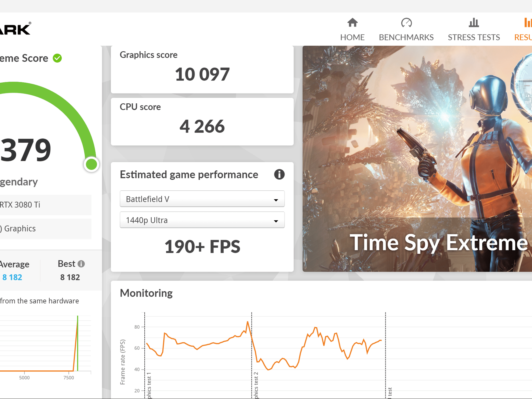Open the Benchmarks gauge icon
The height and width of the screenshot is (399, 532).
406,23
